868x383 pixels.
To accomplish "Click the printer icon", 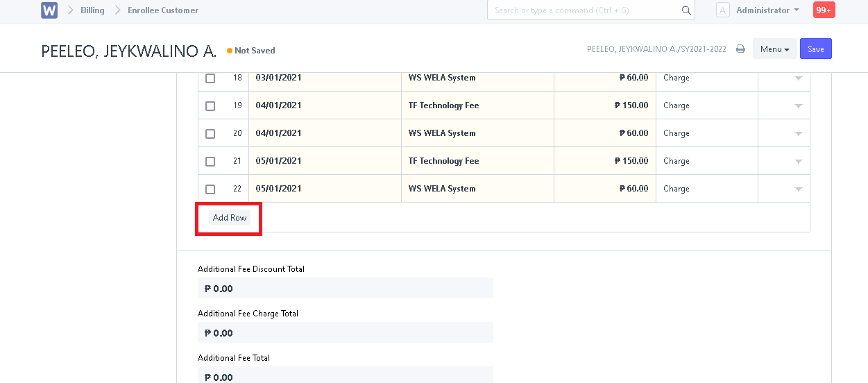I will pos(740,49).
